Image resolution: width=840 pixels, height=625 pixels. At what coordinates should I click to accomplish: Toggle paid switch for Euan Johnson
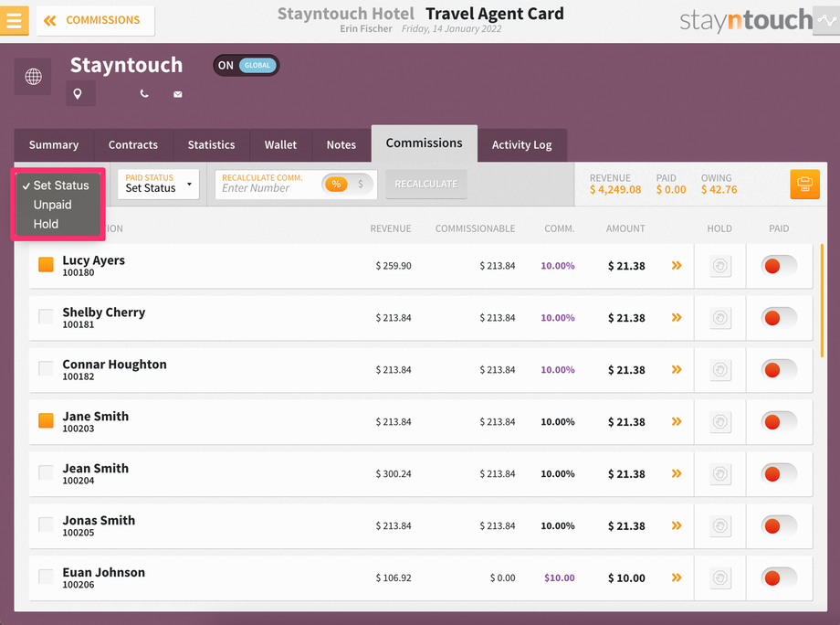(779, 577)
